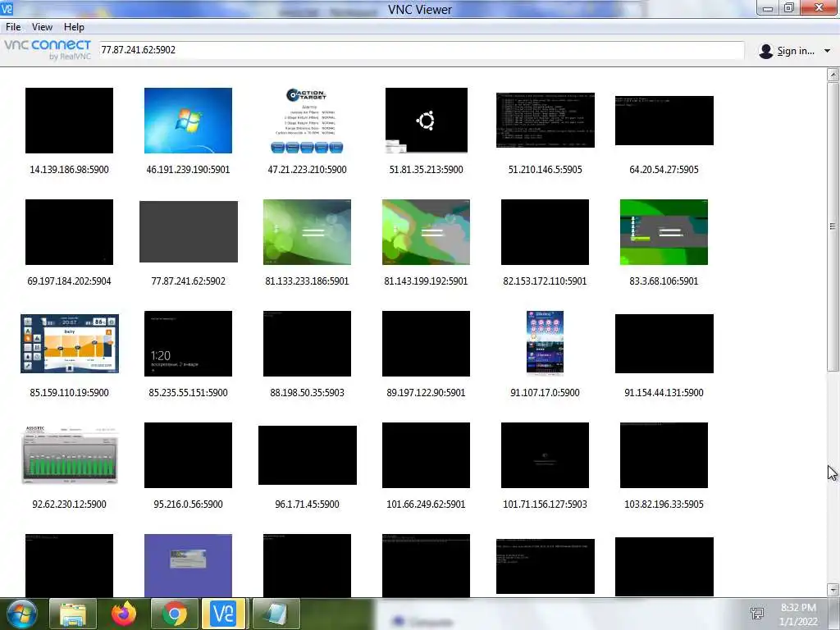The image size is (840, 630).
Task: Select thumbnail 64.20.54.27:5905
Action: (664, 121)
